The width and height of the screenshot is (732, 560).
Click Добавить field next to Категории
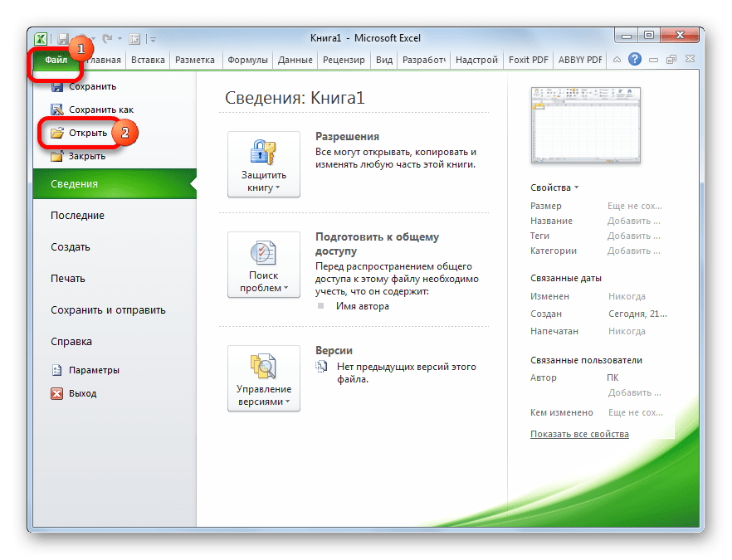pos(633,251)
